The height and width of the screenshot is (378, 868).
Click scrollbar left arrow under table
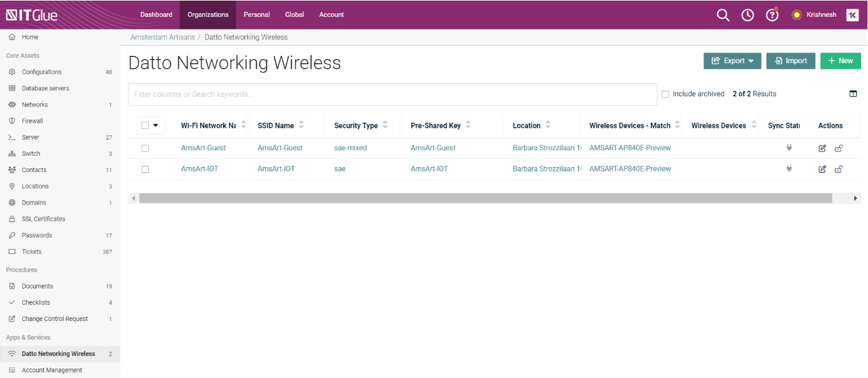133,198
